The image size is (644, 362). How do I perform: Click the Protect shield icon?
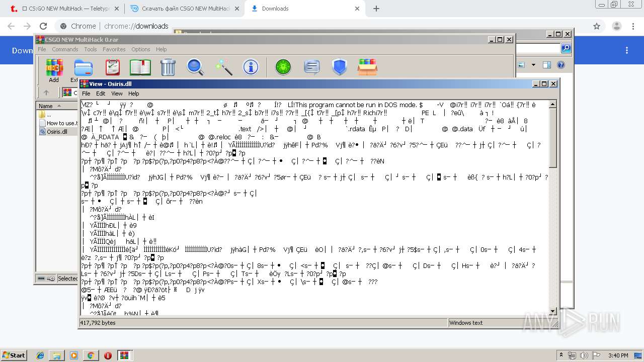click(x=340, y=67)
